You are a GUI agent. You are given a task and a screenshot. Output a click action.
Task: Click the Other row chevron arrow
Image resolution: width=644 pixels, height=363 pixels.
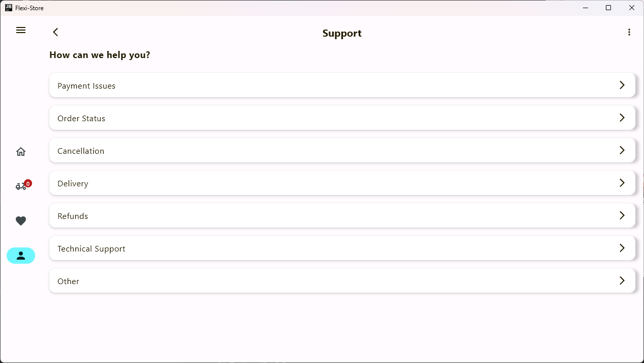(622, 281)
